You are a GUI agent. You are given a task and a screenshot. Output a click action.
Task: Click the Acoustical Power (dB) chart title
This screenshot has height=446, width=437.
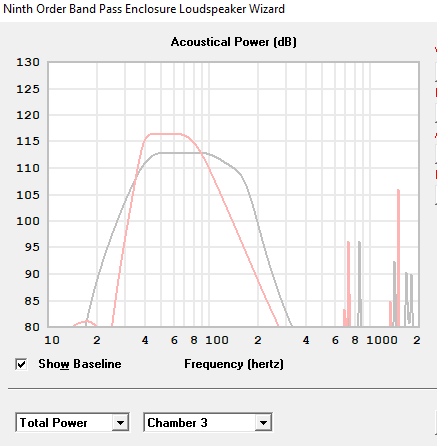click(x=233, y=42)
